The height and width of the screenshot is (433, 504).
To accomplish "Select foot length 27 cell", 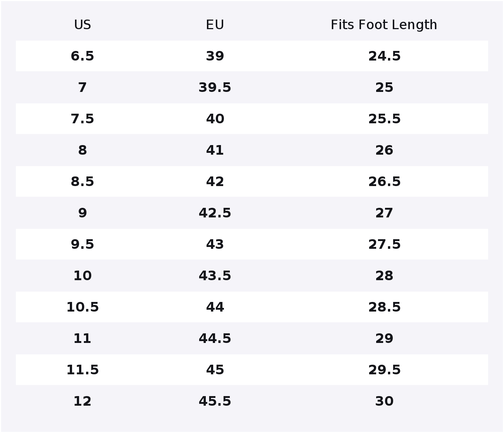I will point(384,213).
